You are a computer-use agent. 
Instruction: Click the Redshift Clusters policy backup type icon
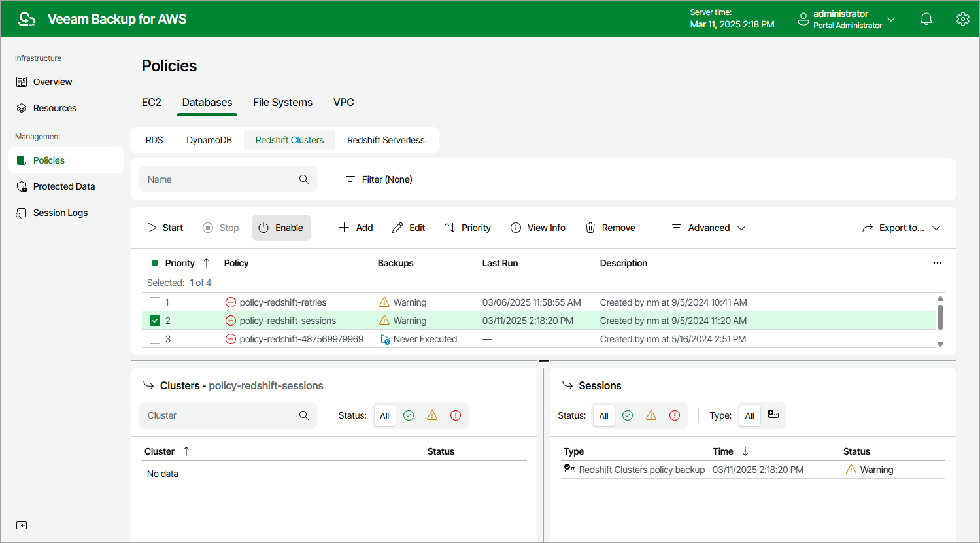[569, 469]
